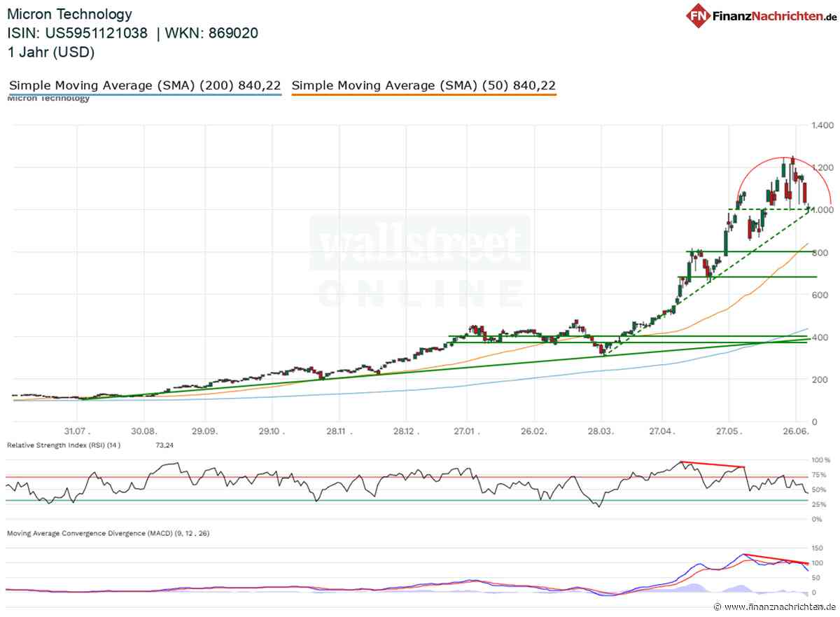840x617 pixels.
Task: Click the 1.000 price axis label
Action: click(x=823, y=210)
